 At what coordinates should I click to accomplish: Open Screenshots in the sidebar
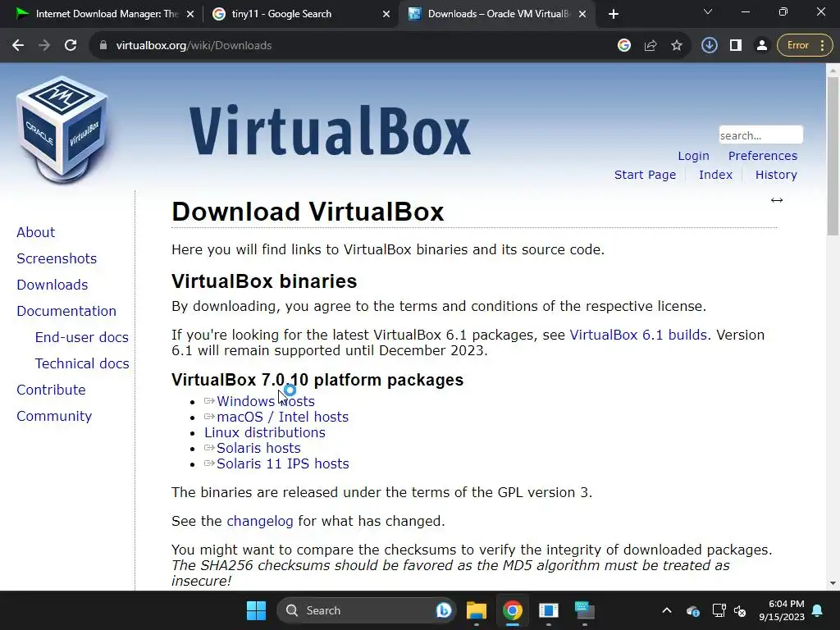tap(57, 258)
